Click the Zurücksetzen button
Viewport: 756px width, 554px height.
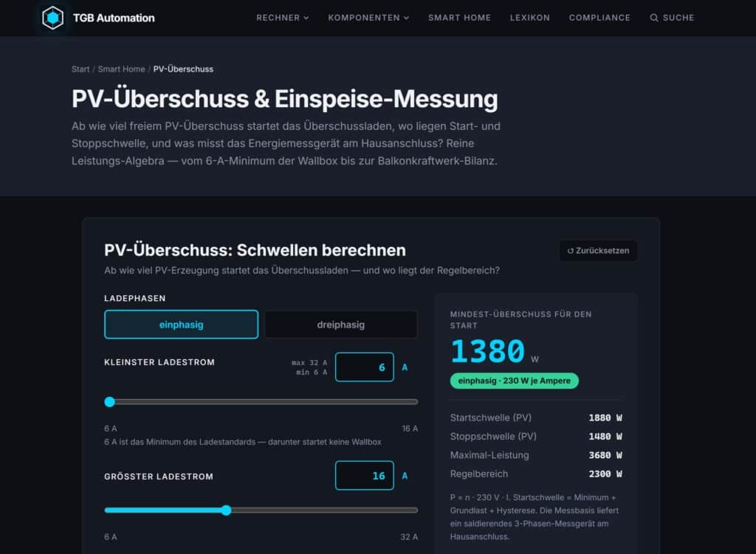[598, 251]
